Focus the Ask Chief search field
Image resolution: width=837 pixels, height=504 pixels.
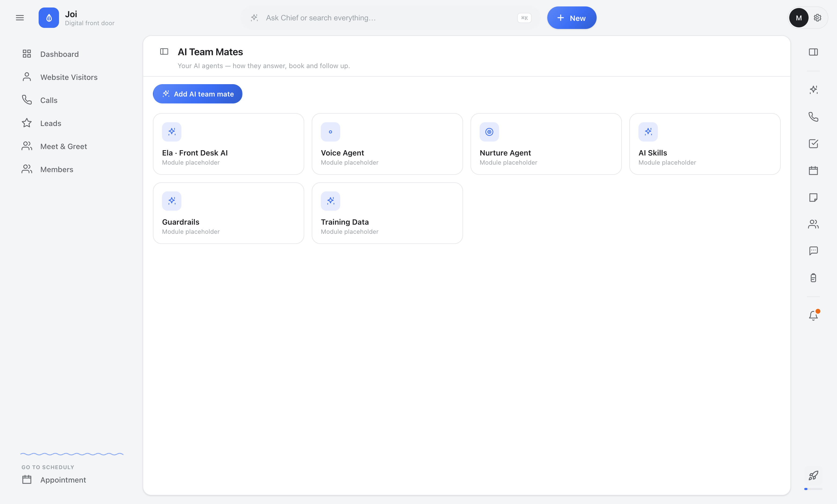pos(390,18)
